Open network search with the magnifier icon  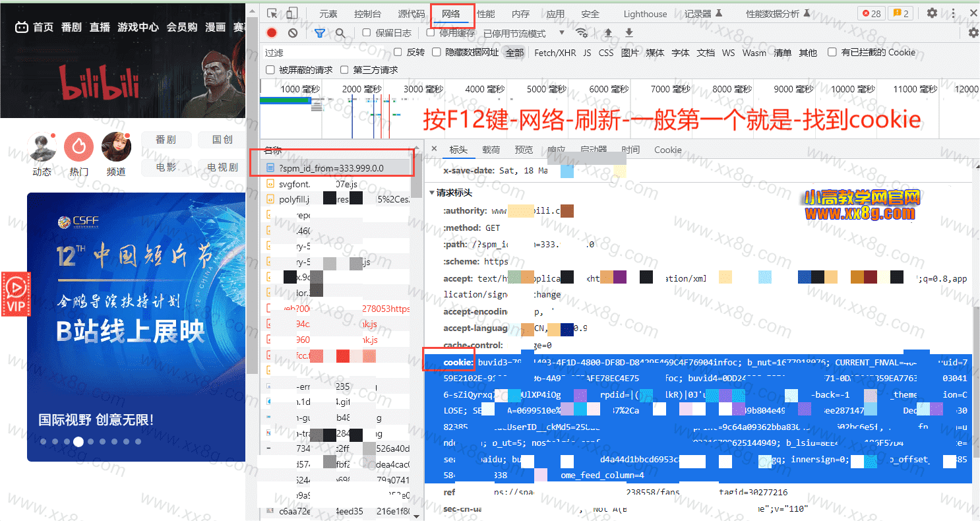click(x=340, y=33)
